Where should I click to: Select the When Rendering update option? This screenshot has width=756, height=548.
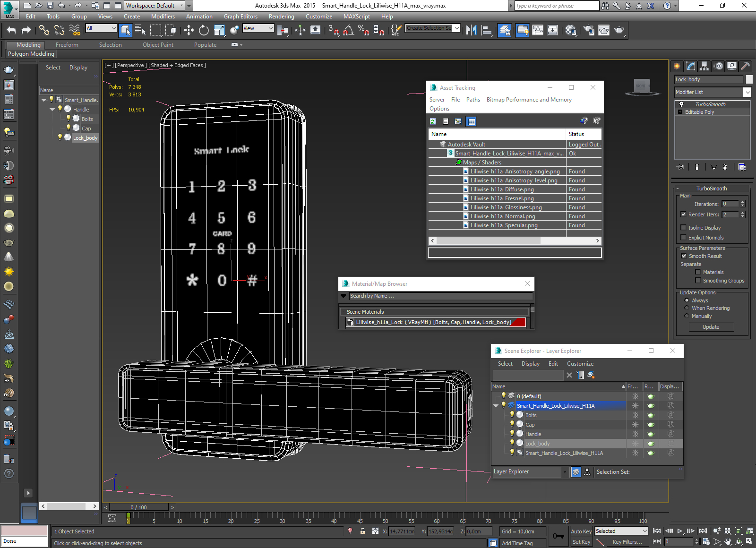click(687, 308)
